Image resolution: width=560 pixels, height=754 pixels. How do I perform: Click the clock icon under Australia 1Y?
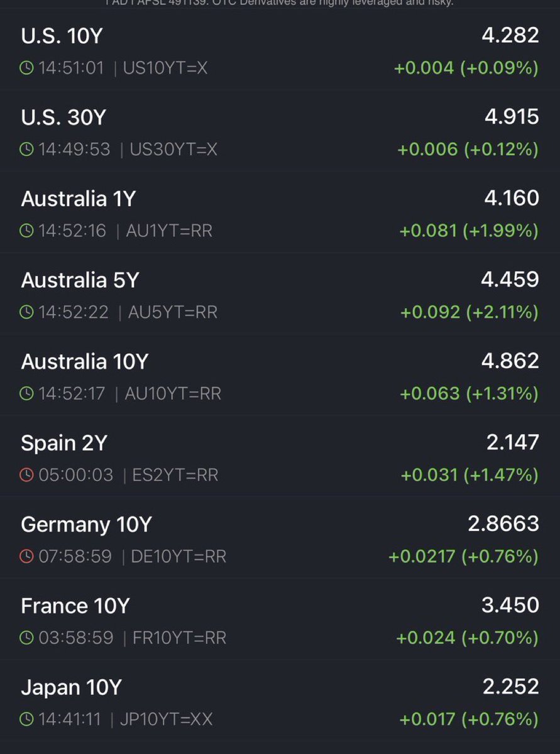coord(27,231)
